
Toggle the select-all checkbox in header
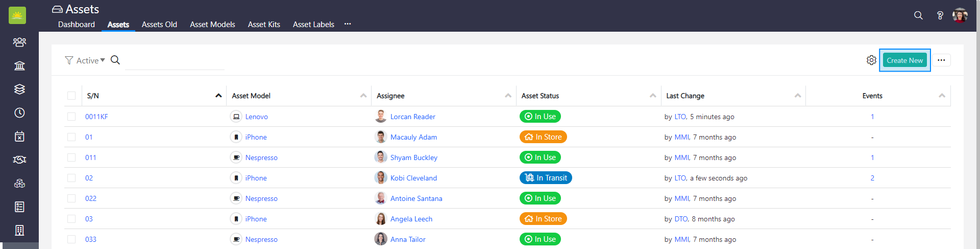(71, 96)
